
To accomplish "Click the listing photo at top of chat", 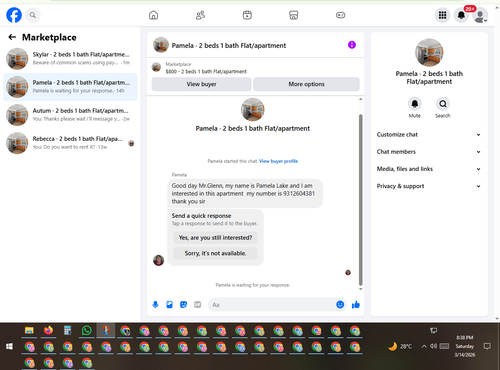I will click(x=252, y=109).
